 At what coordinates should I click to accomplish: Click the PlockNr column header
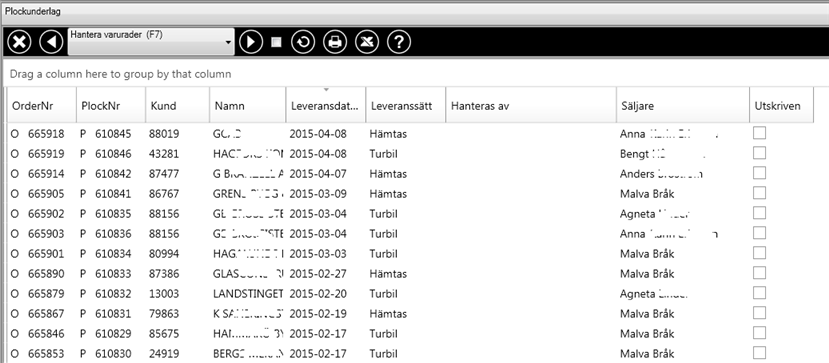[x=111, y=105]
